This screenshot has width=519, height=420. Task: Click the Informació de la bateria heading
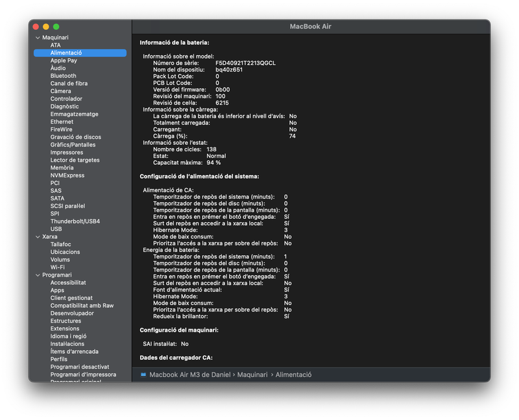tap(175, 43)
